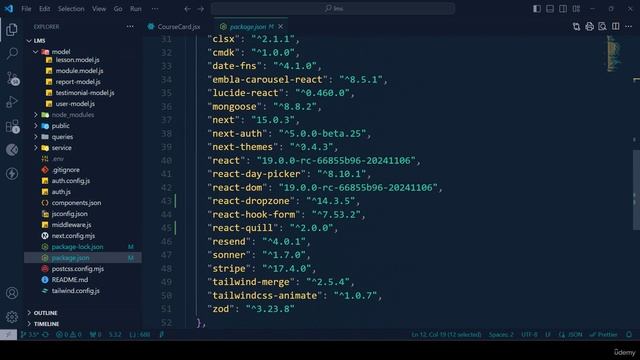Click the editor vertical scrollbar thumb
The height and width of the screenshot is (360, 640).
point(636,190)
